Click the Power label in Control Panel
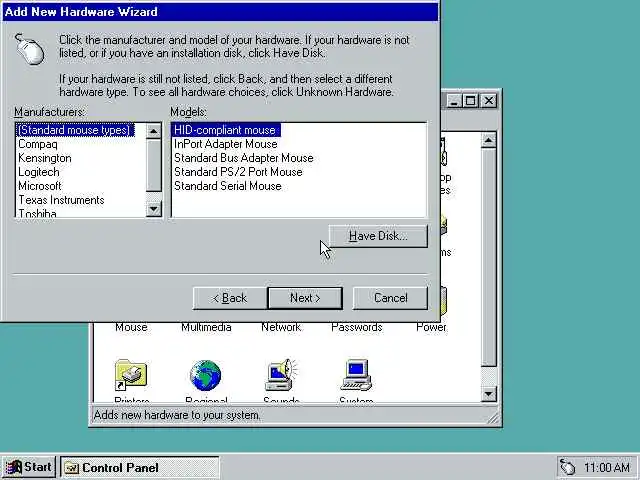Image resolution: width=640 pixels, height=480 pixels. (431, 327)
